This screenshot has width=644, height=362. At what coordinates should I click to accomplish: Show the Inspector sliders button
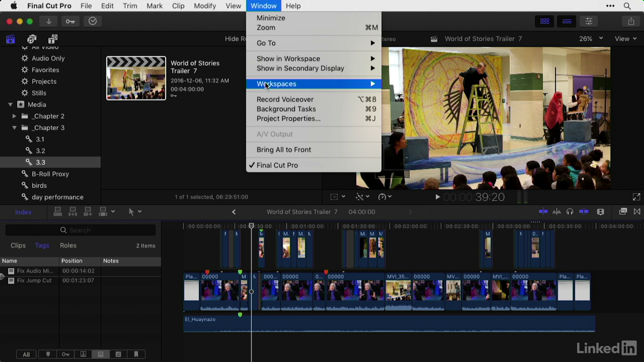tap(589, 21)
